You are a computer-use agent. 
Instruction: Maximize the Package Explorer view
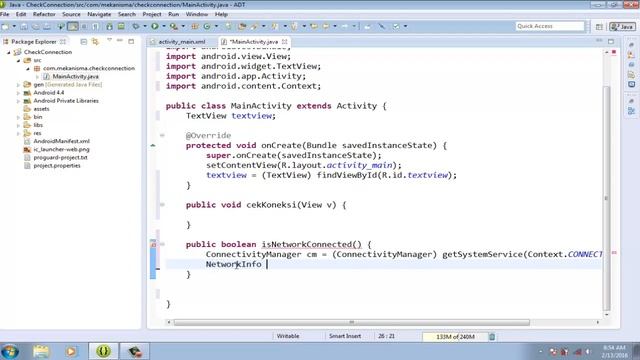click(x=131, y=41)
